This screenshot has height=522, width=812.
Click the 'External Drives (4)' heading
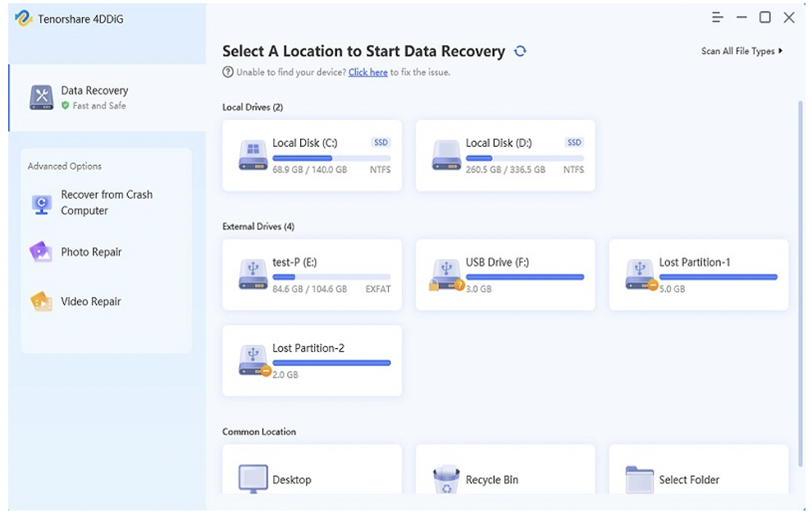[258, 226]
